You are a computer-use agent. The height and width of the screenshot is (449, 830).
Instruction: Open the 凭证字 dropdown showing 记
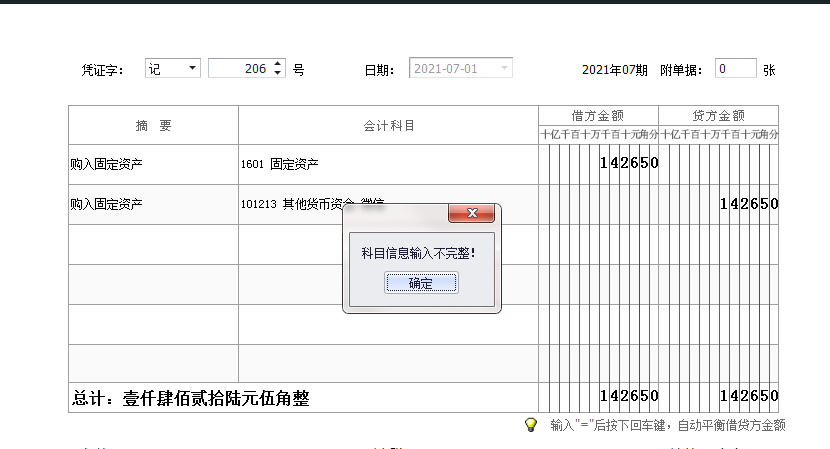tap(192, 69)
